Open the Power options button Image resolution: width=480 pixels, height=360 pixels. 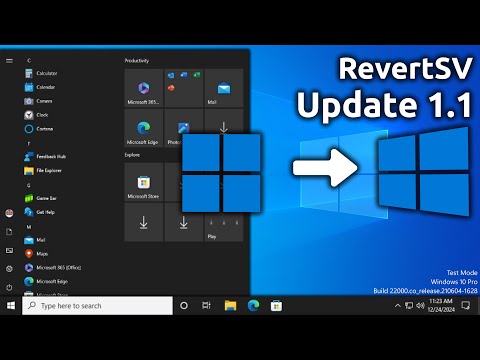point(9,287)
